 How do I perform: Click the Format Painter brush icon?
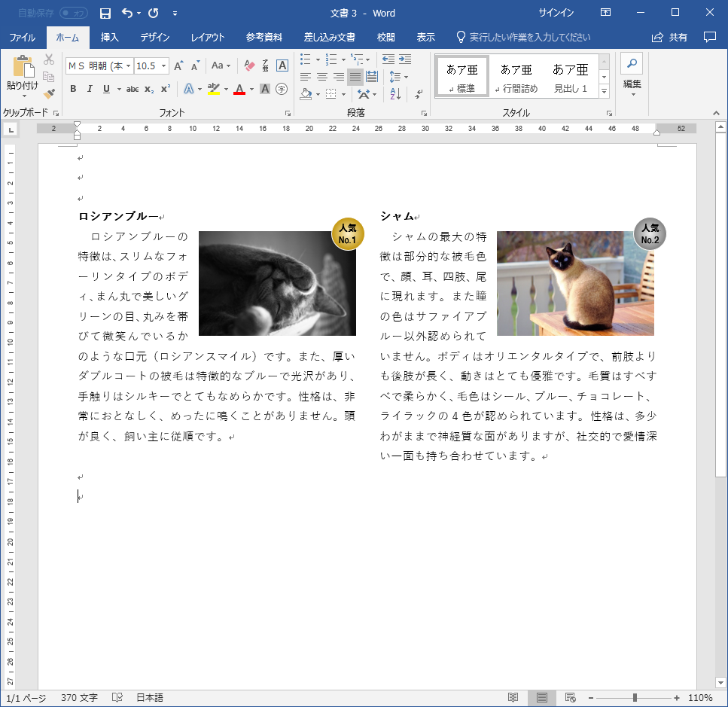[49, 94]
